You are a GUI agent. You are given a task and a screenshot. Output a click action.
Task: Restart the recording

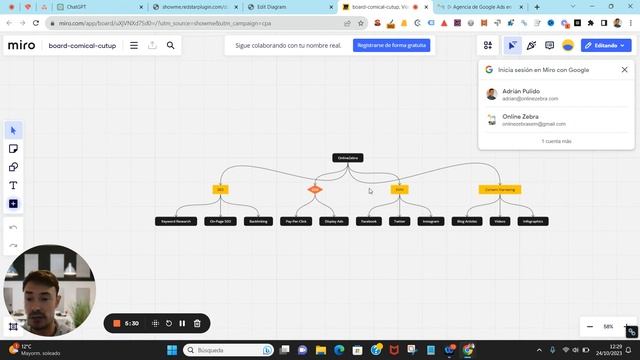[169, 323]
